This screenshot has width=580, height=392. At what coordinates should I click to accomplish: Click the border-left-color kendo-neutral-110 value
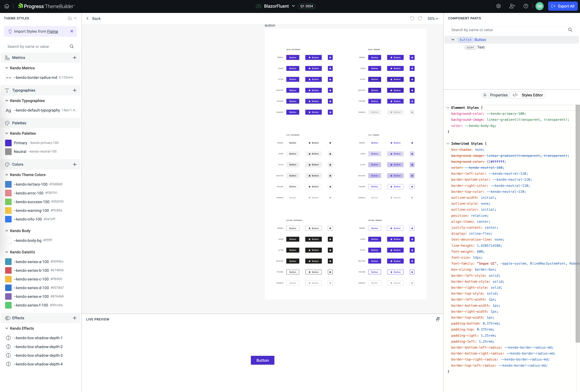tap(508, 174)
